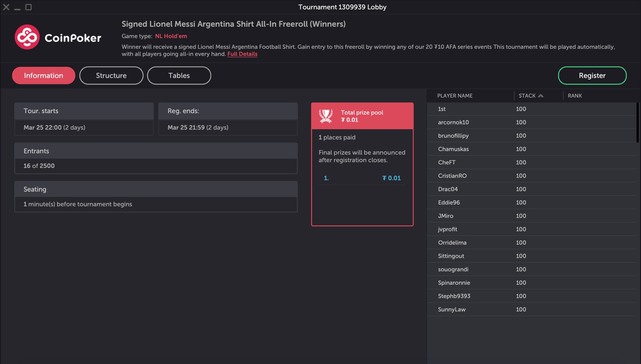
Task: Sort by PLAYER NAME column header
Action: [455, 96]
